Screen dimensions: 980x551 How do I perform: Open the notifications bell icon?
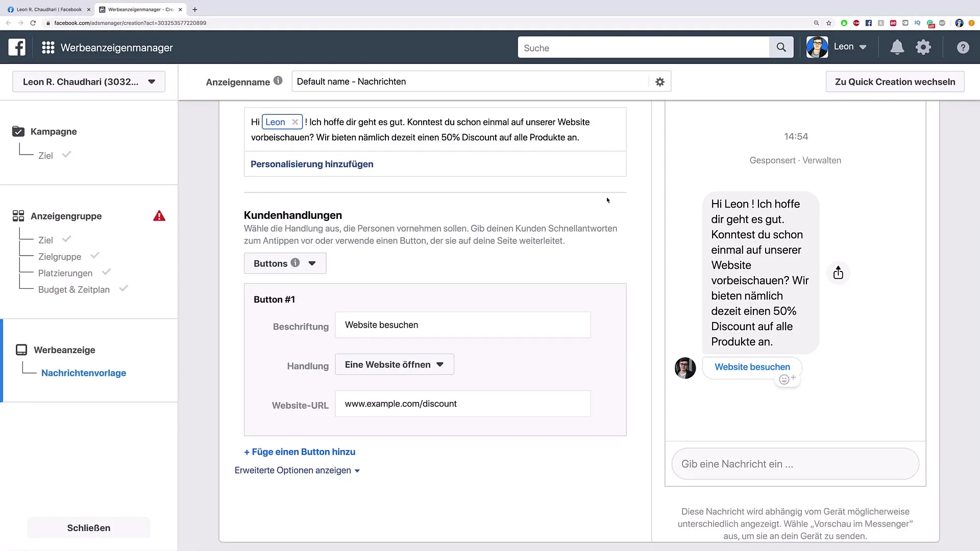click(x=897, y=47)
